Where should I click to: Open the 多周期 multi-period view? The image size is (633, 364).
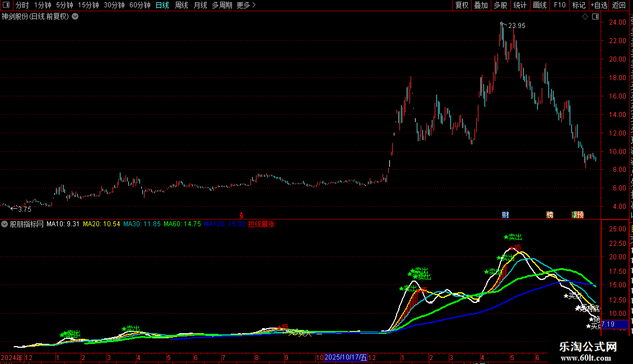coord(222,5)
